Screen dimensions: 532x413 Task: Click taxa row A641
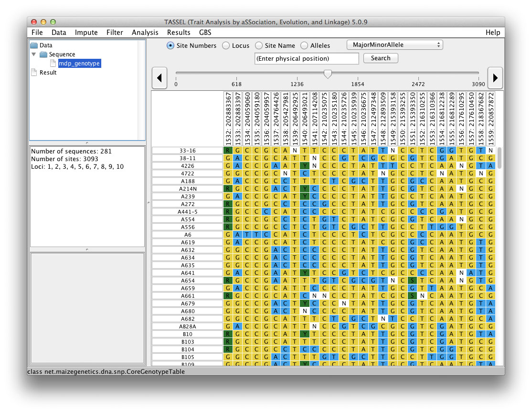(187, 273)
